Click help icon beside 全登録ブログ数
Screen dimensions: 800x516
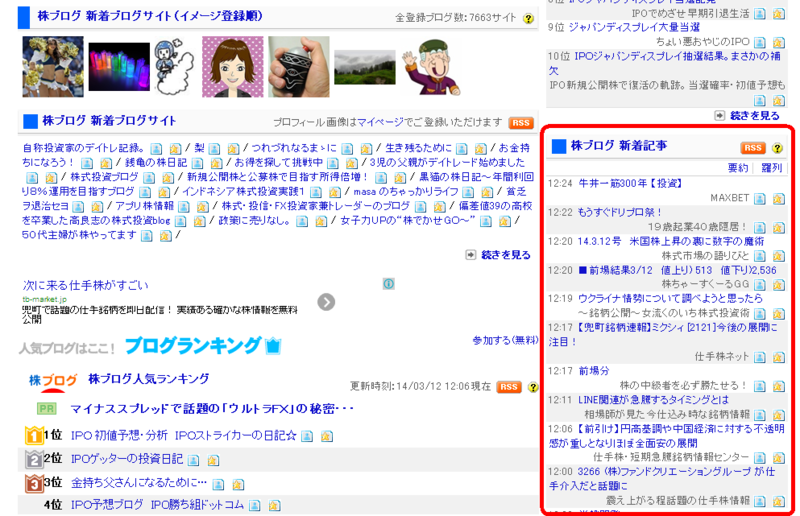pos(529,18)
